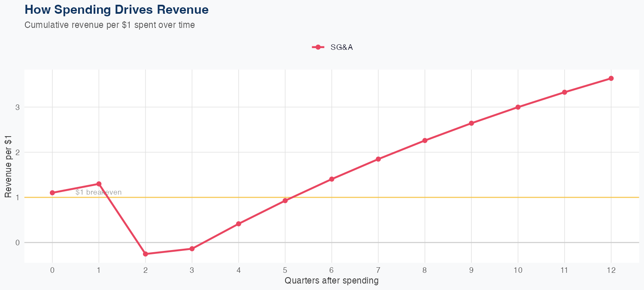Select the quarter 5 point near breakeven
This screenshot has width=644, height=290.
pyautogui.click(x=285, y=201)
